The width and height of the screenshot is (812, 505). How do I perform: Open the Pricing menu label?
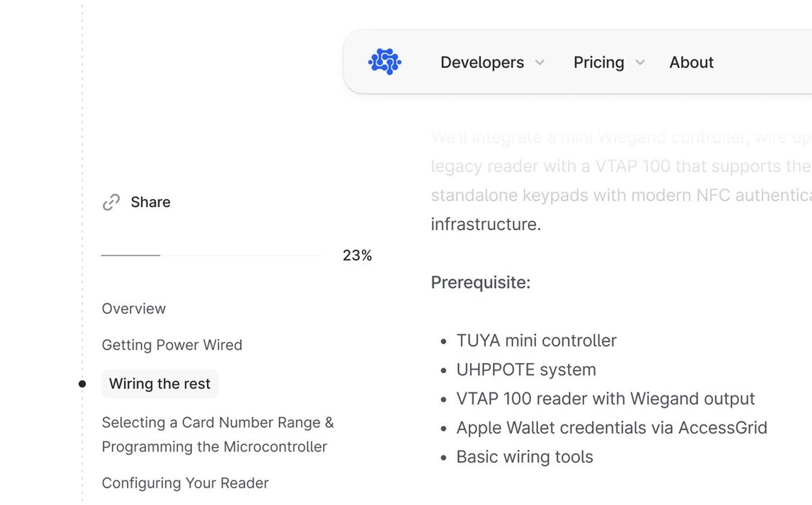coord(599,63)
